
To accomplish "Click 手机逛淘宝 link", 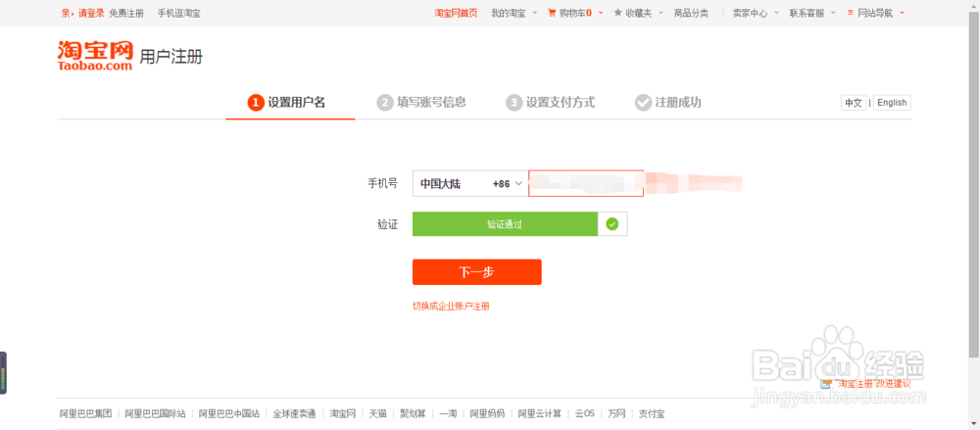I will [178, 13].
